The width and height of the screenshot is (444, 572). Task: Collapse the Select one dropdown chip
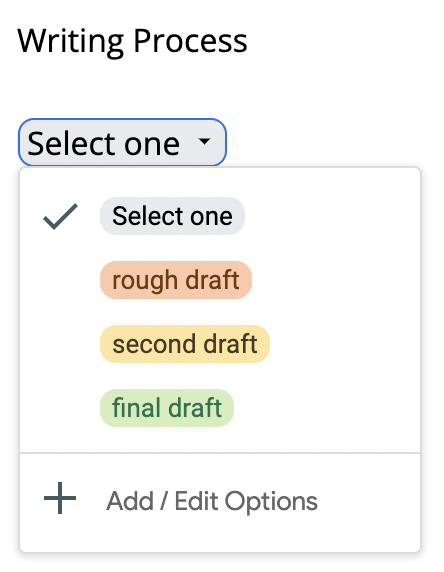[123, 142]
